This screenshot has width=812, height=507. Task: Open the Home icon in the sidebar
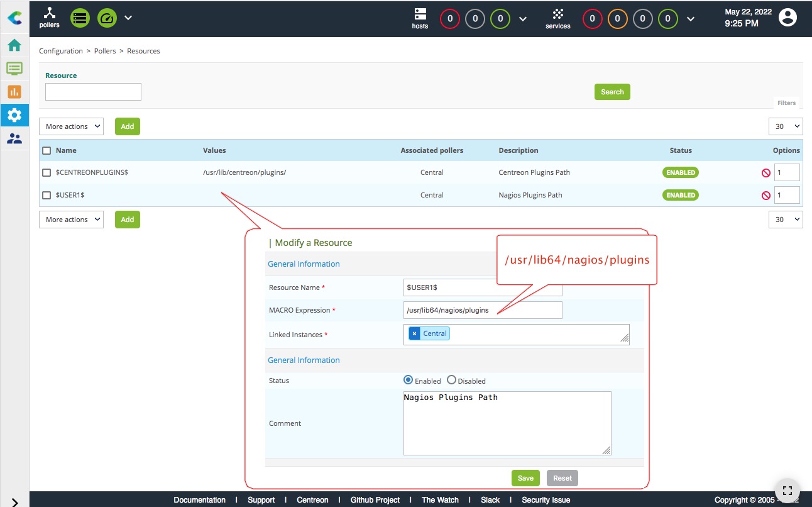pos(14,45)
